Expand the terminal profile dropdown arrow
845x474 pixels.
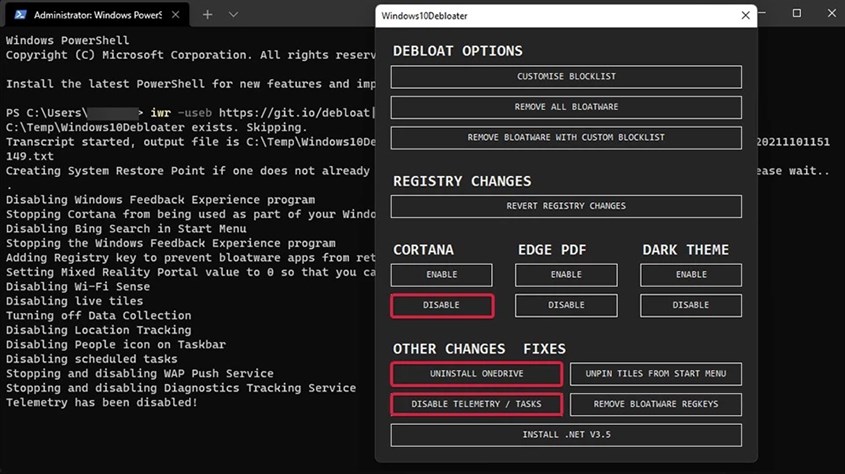tap(233, 15)
